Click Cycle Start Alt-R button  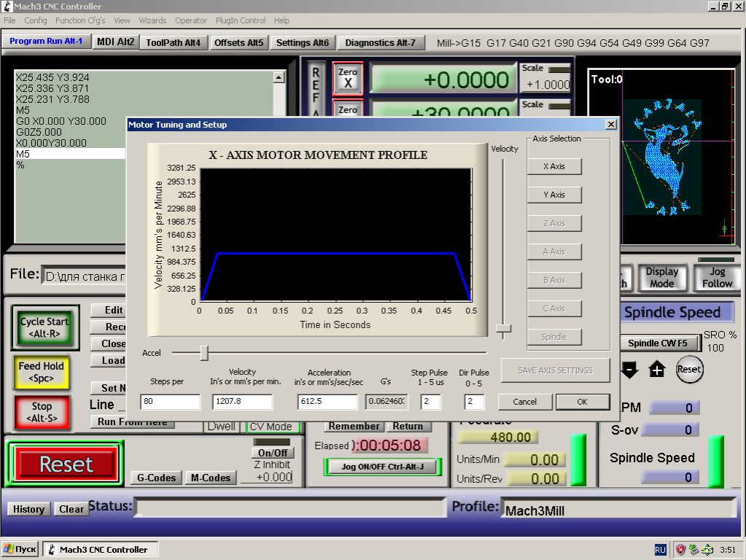click(44, 327)
